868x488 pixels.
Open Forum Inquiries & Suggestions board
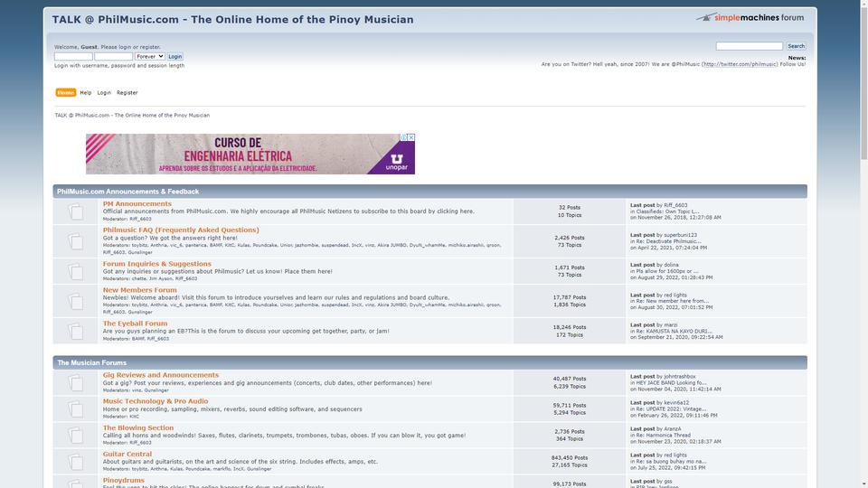point(156,264)
